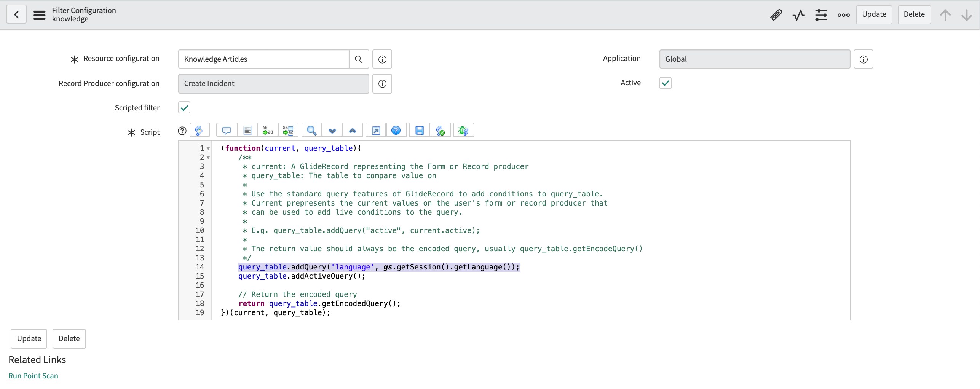Click the highlighted addQuery 'language' line
The width and height of the screenshot is (980, 389).
[x=379, y=267]
